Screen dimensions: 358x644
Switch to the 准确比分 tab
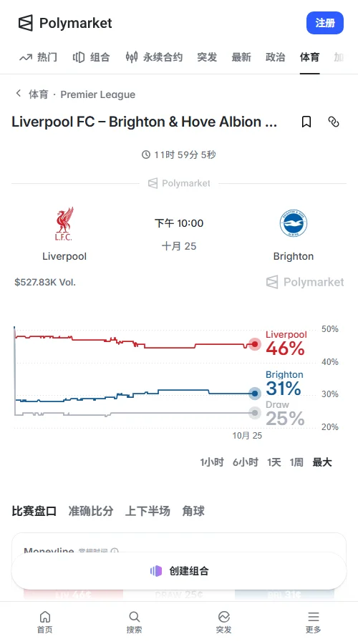[91, 511]
